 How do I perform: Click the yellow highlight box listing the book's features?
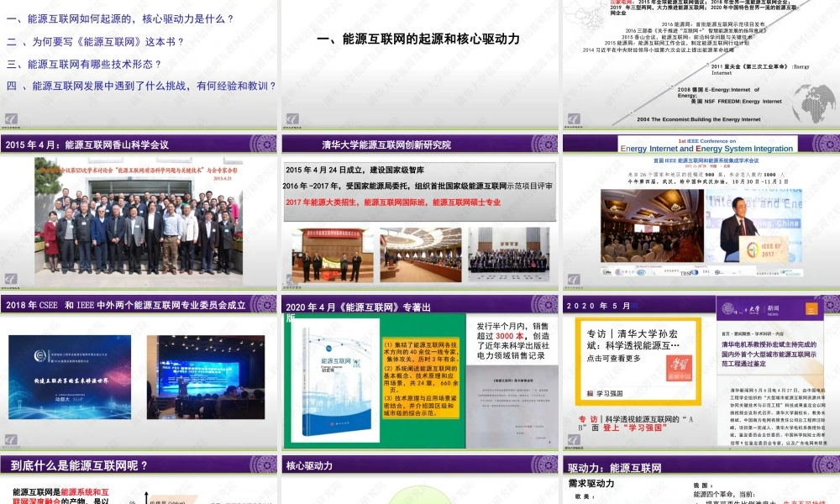coord(420,376)
